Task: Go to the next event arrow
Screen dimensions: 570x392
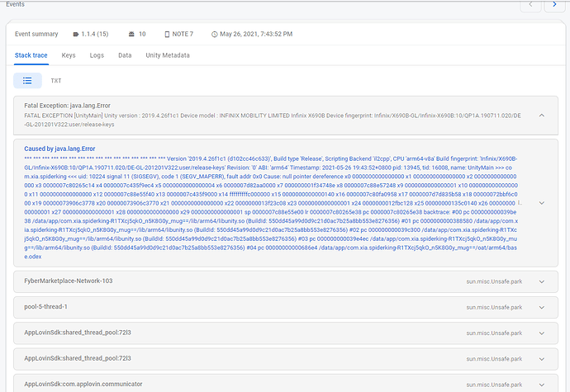Action: point(553,5)
